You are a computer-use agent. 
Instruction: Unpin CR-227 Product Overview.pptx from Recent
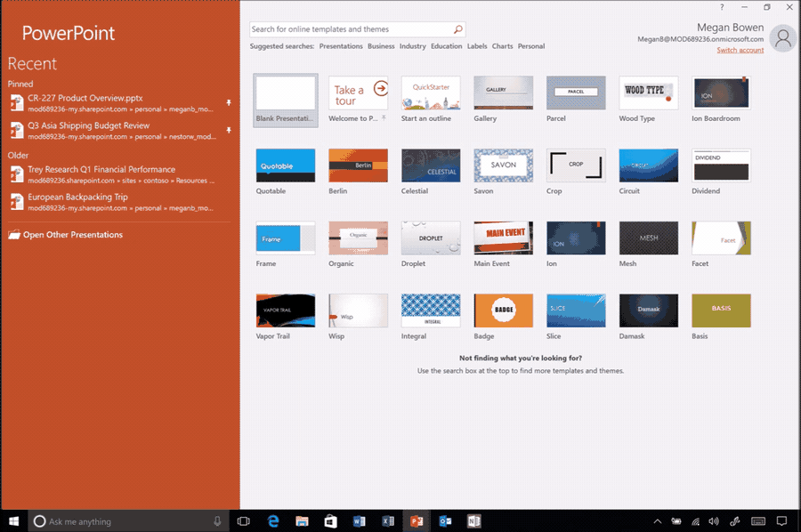tap(229, 103)
